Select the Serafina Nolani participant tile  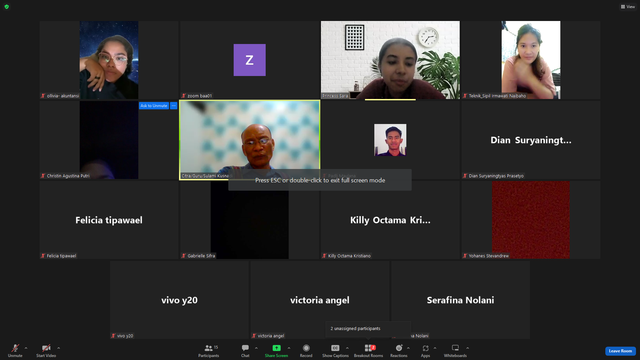tap(460, 300)
